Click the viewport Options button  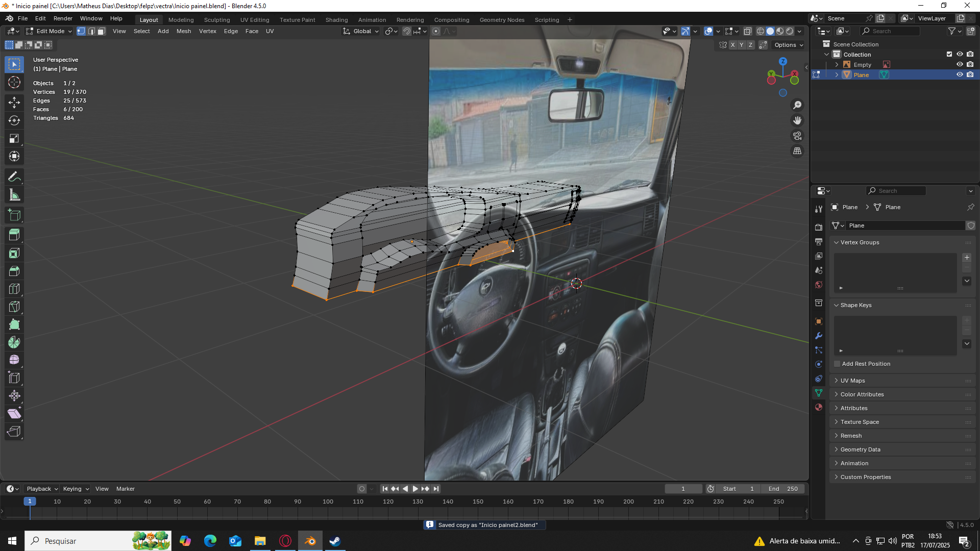[788, 45]
